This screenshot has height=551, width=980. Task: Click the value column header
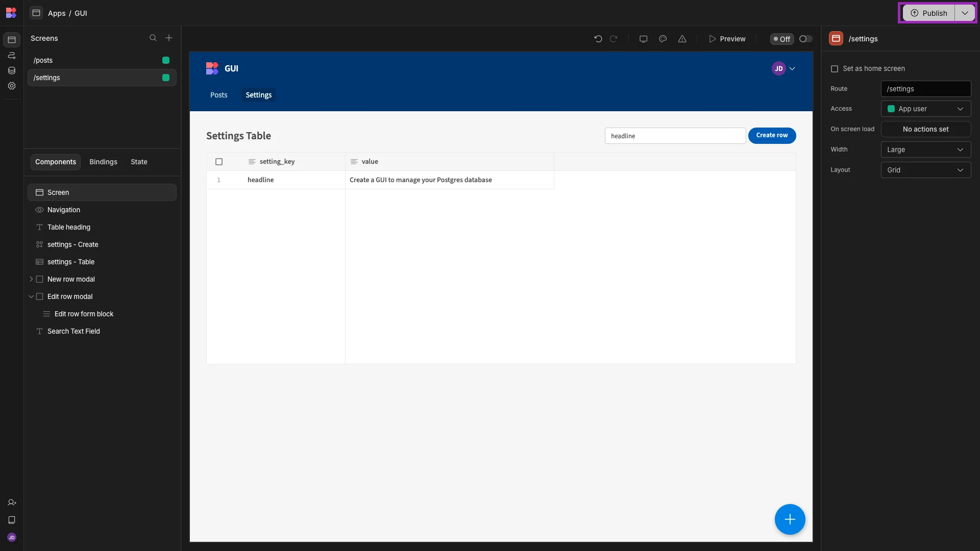[450, 162]
